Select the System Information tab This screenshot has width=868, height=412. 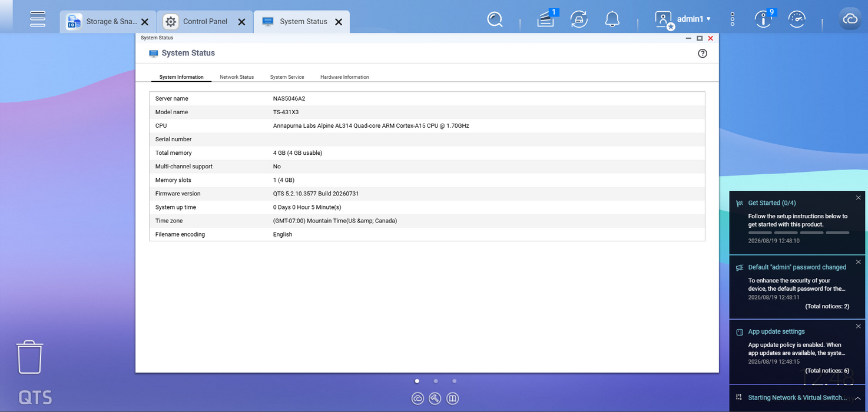tap(181, 77)
